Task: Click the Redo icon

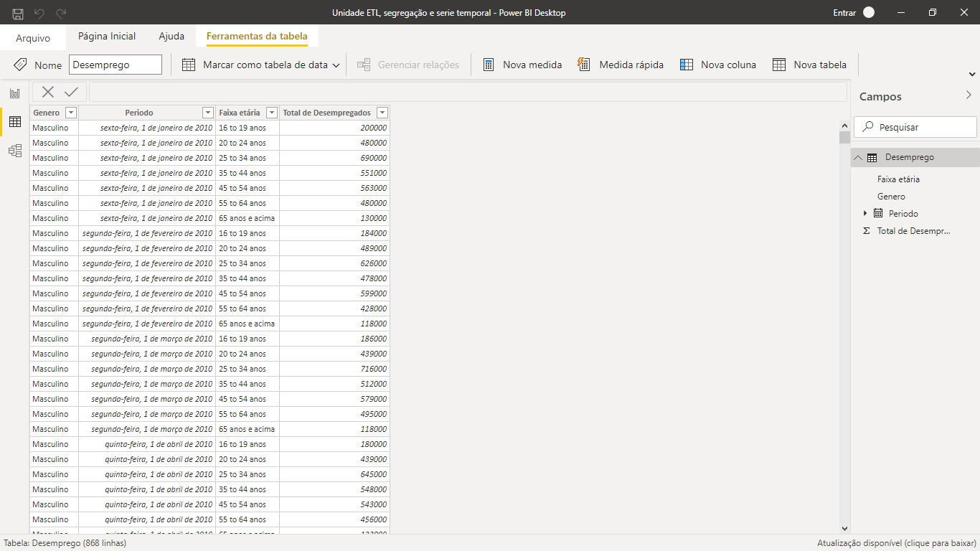Action: [x=62, y=12]
